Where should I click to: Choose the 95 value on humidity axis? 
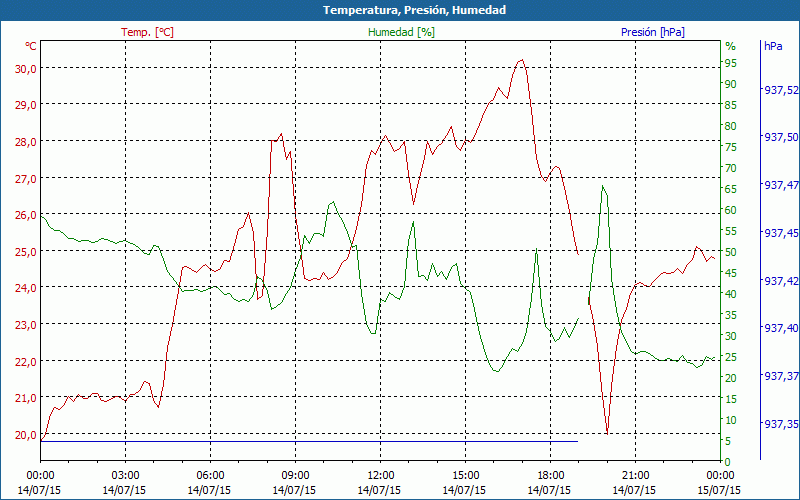[731, 63]
